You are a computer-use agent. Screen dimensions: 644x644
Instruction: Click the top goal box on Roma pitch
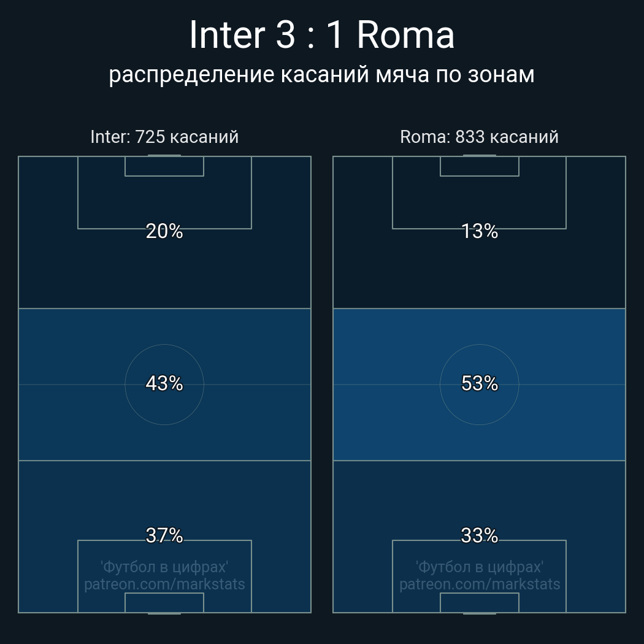click(x=479, y=166)
